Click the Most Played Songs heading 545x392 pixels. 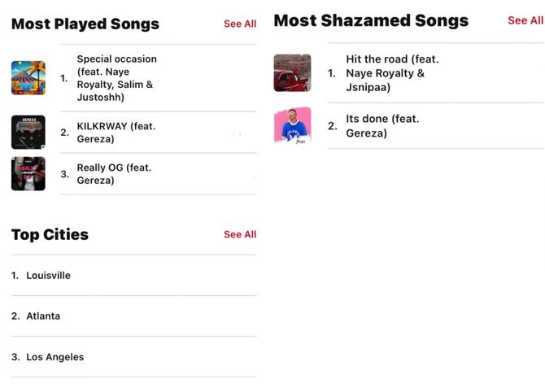point(85,24)
